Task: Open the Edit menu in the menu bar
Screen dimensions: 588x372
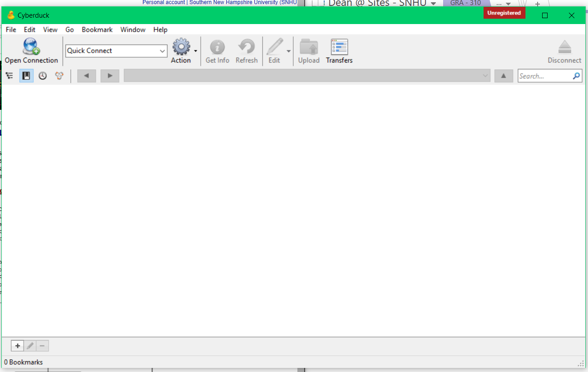Action: [x=30, y=29]
